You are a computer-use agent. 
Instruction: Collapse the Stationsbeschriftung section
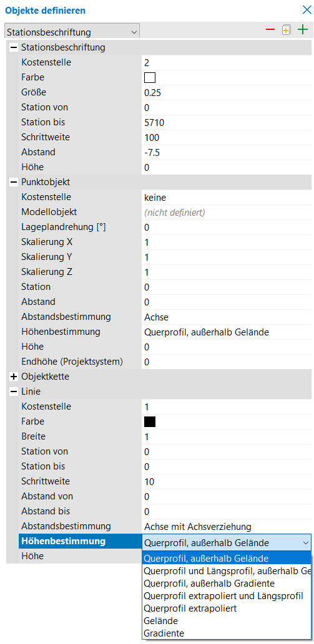point(14,47)
